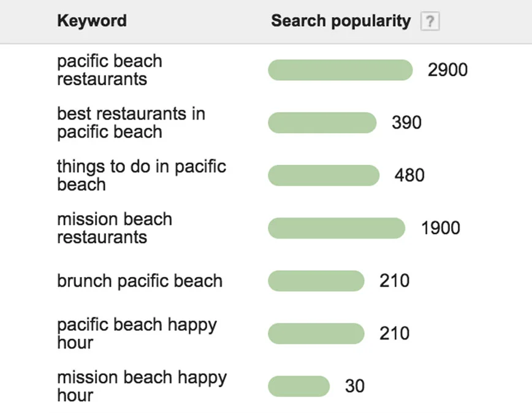The width and height of the screenshot is (532, 413).
Task: Click the 480 search volume number
Action: click(409, 175)
